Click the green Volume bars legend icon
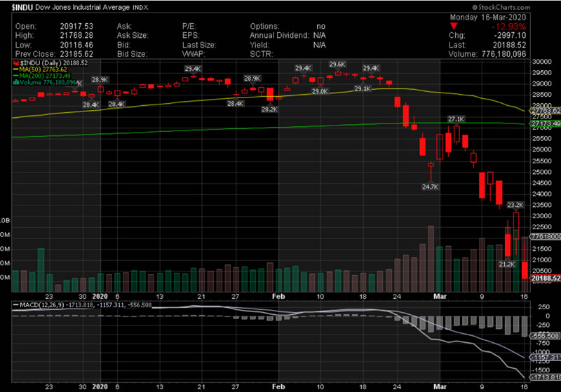Viewport: 561px width, 392px height. pos(16,82)
